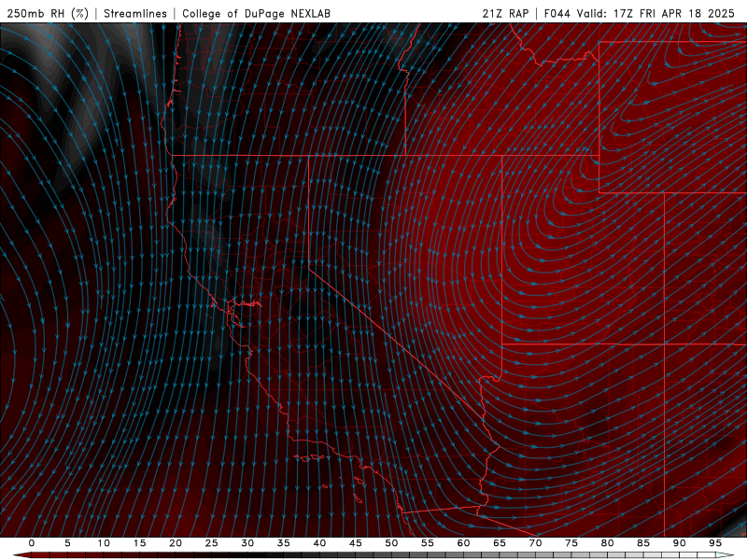The image size is (747, 560).
Task: Click 'College of DuPage NEXLAB' text
Action: 256,14
